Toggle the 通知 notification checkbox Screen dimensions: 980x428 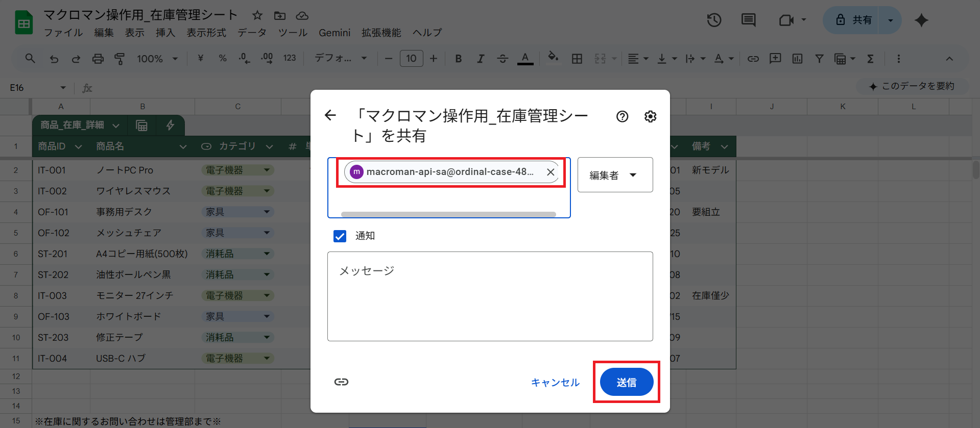pos(340,236)
